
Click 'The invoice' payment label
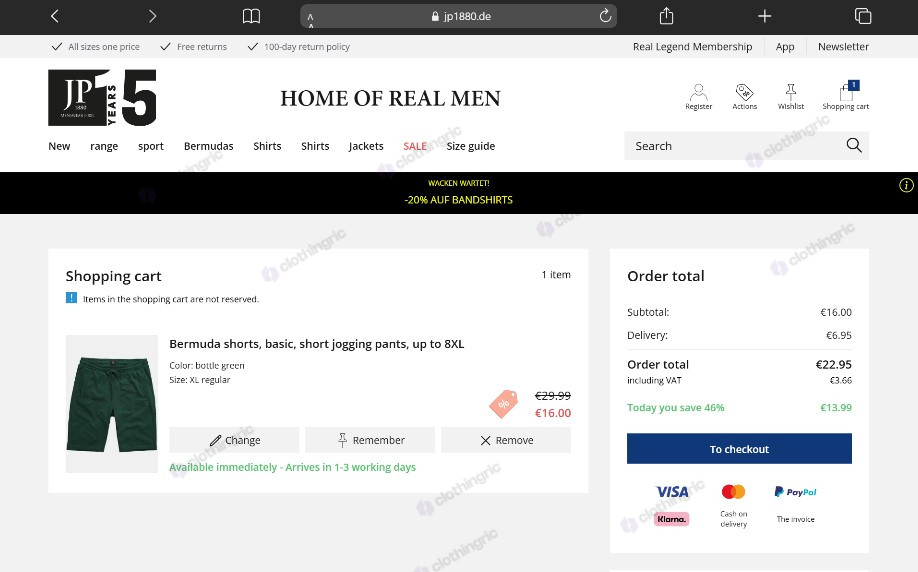tap(795, 519)
